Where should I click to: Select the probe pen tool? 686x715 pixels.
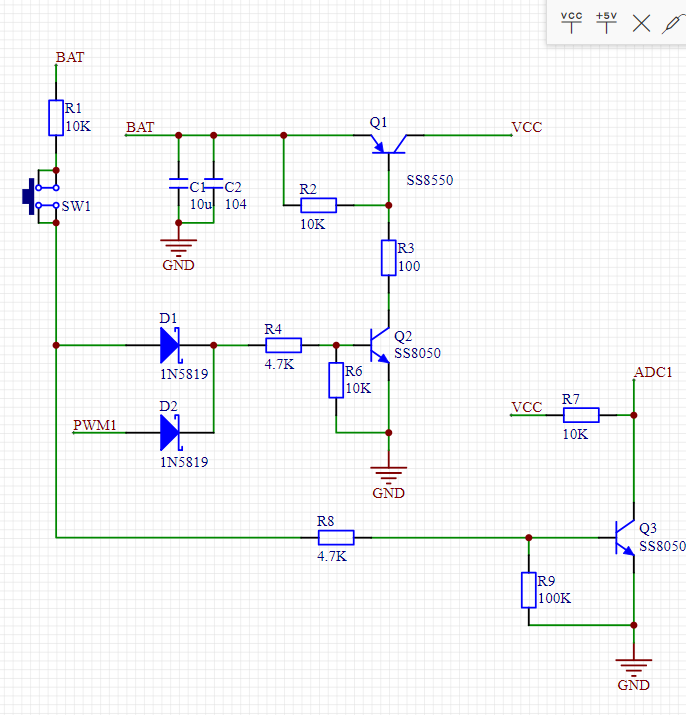tap(673, 23)
